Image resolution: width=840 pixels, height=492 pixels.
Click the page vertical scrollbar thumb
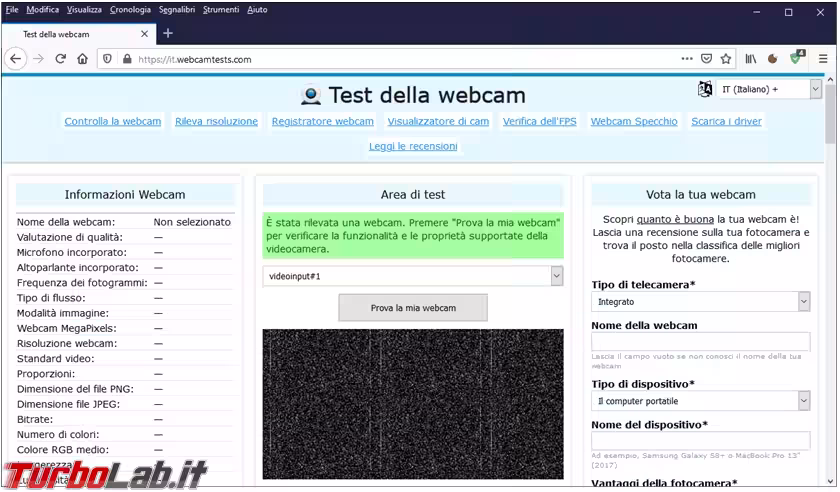pyautogui.click(x=831, y=114)
